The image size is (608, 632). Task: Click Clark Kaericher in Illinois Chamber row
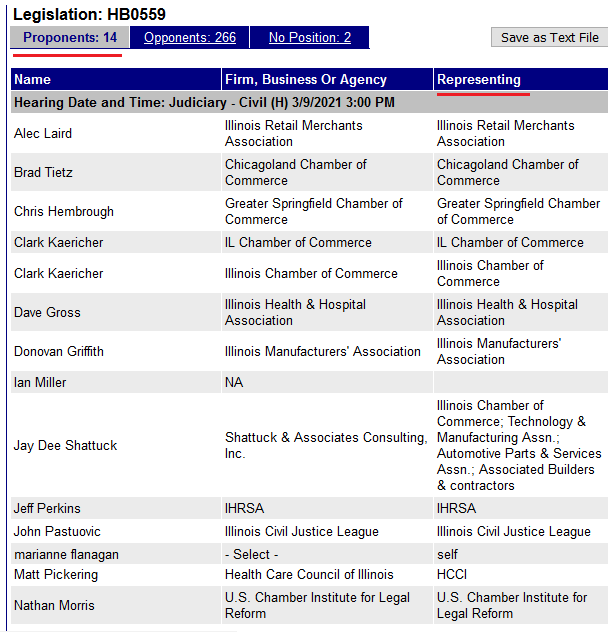[x=58, y=274]
